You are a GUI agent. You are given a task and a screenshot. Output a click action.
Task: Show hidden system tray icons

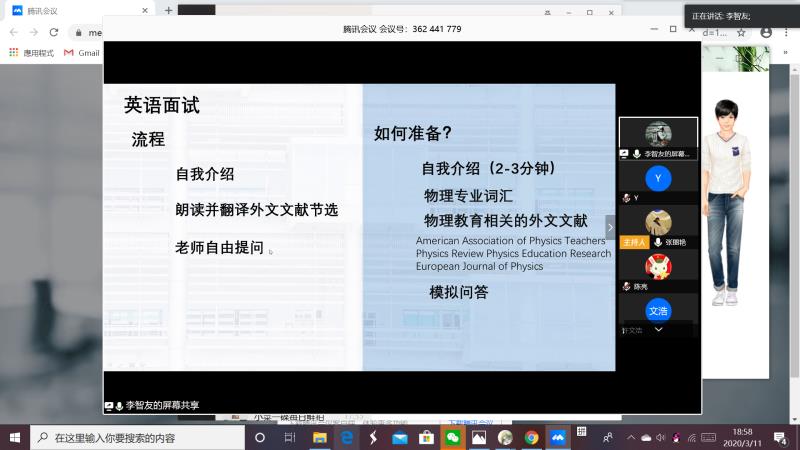[628, 437]
